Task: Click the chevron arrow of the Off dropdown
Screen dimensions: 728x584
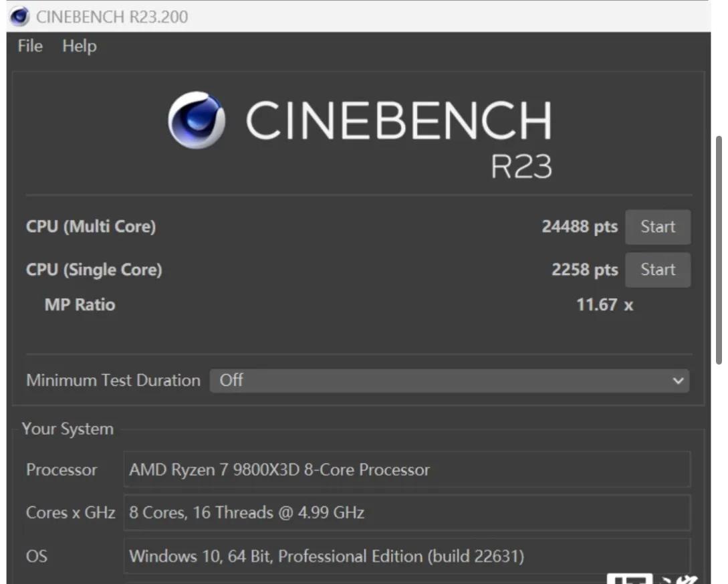Action: pos(678,381)
